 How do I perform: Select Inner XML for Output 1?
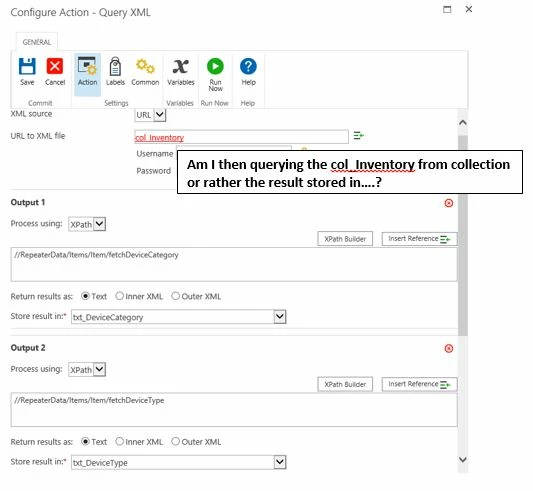(119, 296)
